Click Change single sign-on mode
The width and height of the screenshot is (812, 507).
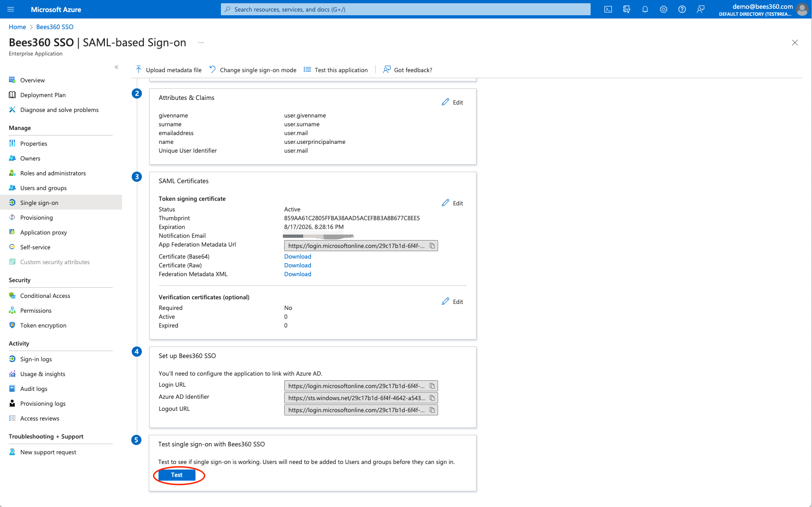coord(253,70)
